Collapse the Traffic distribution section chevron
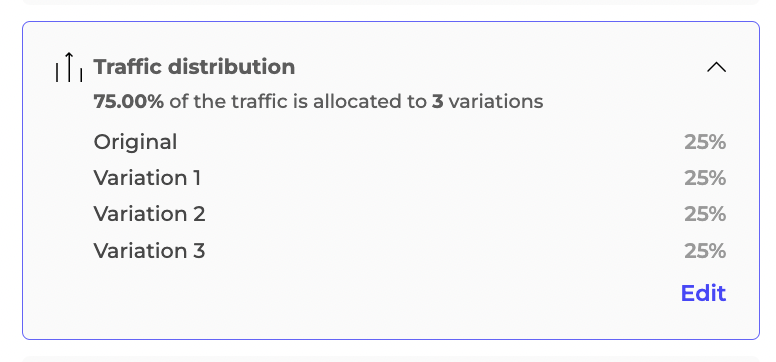776x362 pixels. pyautogui.click(x=716, y=67)
